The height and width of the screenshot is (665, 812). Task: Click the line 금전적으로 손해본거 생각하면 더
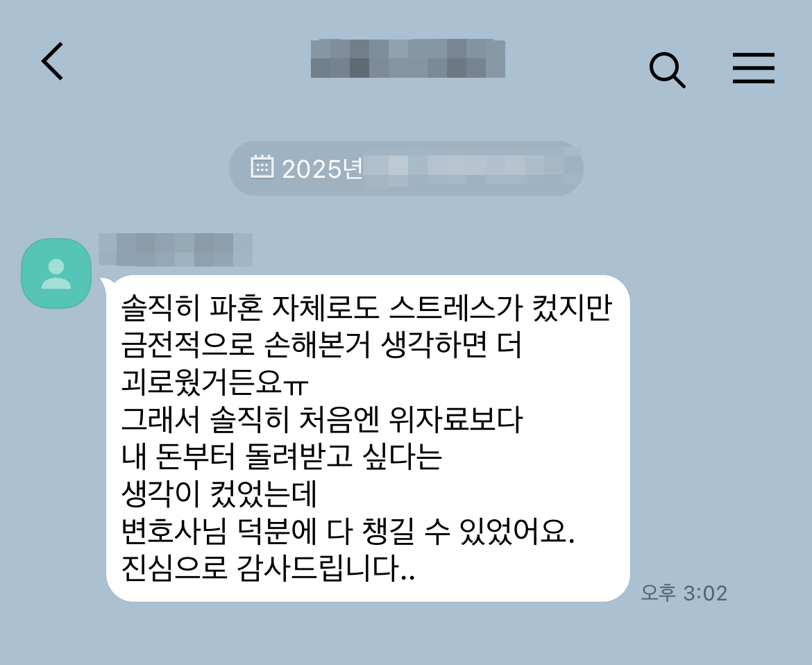point(321,345)
